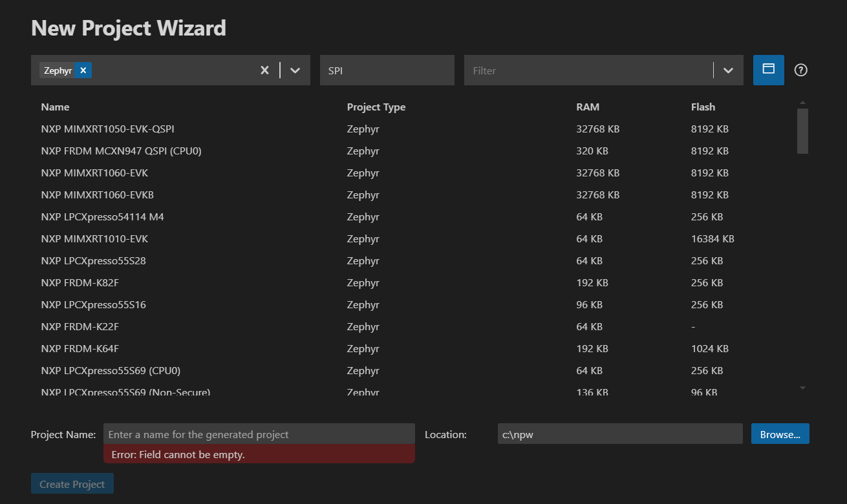This screenshot has width=847, height=504.
Task: Expand the Filter field's chevron arrow
Action: [x=728, y=70]
